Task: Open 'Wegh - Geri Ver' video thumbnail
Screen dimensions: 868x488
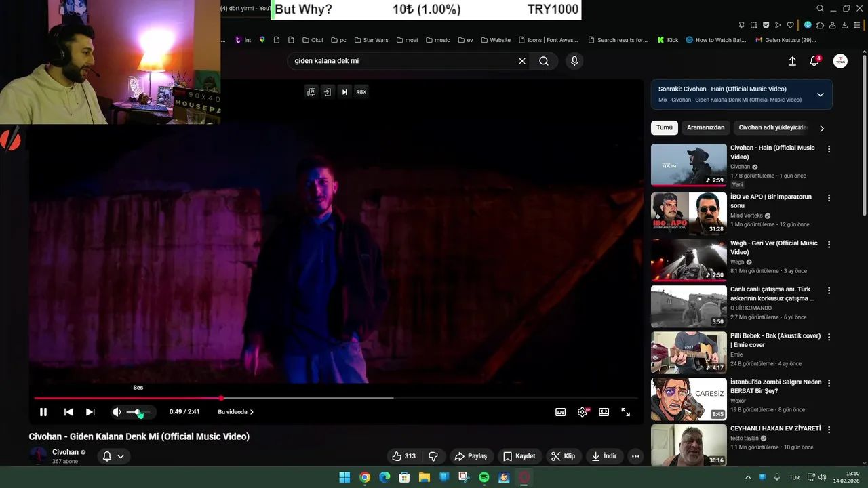Action: 688,260
